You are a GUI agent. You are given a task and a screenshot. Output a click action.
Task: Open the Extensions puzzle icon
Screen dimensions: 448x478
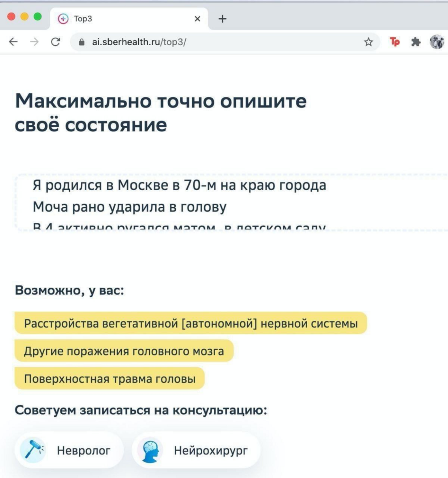click(416, 42)
